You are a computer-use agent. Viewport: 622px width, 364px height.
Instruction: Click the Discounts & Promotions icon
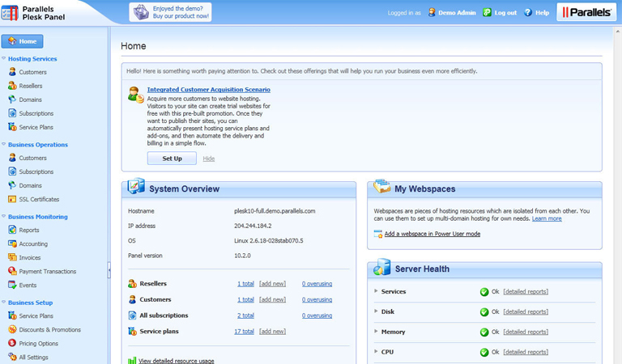[x=12, y=329]
